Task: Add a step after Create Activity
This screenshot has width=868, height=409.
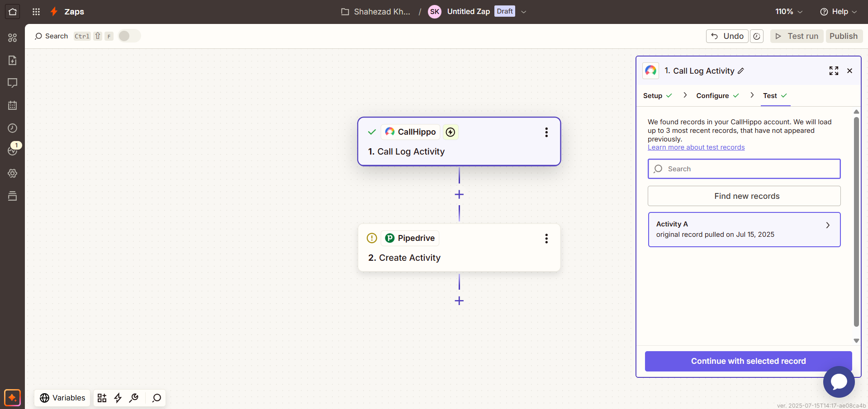Action: pyautogui.click(x=459, y=301)
